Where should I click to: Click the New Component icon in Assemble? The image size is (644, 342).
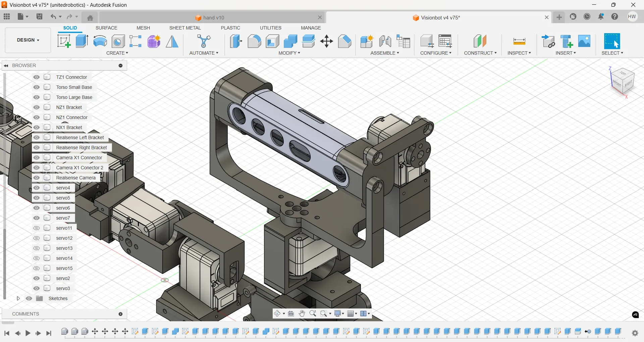point(367,42)
